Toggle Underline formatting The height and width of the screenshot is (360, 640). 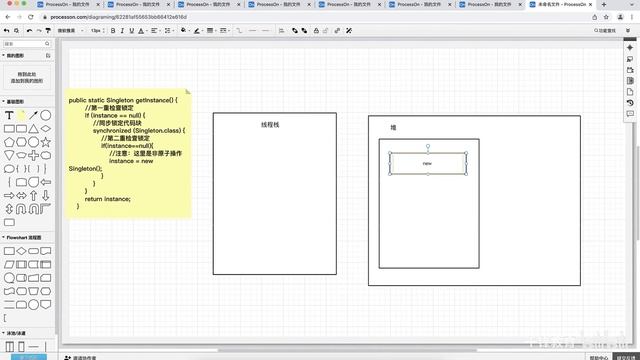[131, 31]
